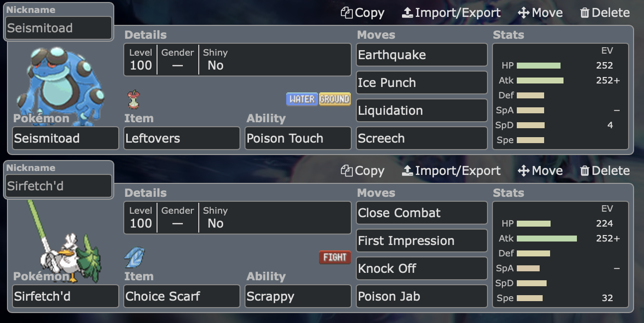Open Import/Export for Seismitoad
This screenshot has height=323, width=644.
[x=451, y=13]
